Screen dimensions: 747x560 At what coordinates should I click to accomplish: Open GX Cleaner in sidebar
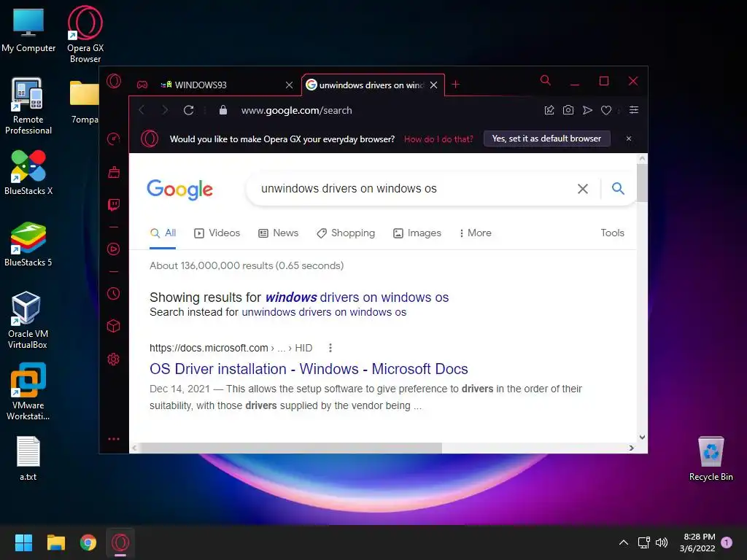coord(114,172)
